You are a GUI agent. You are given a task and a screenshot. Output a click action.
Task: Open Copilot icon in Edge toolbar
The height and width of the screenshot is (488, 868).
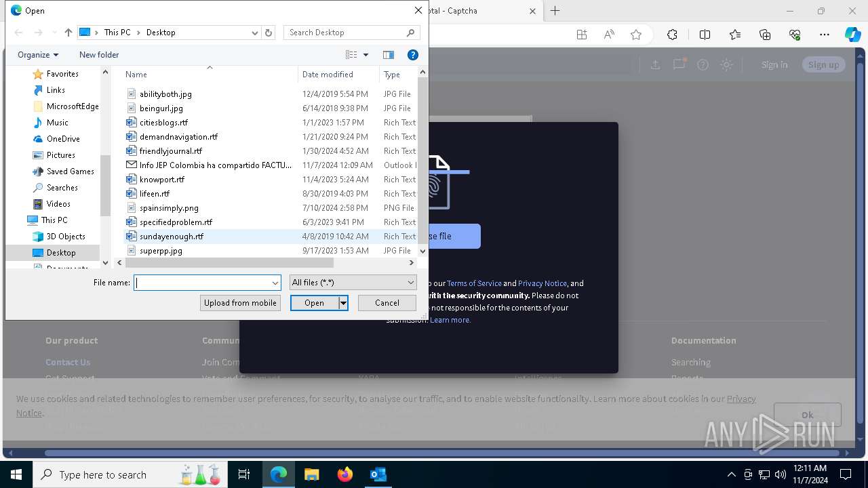[852, 35]
